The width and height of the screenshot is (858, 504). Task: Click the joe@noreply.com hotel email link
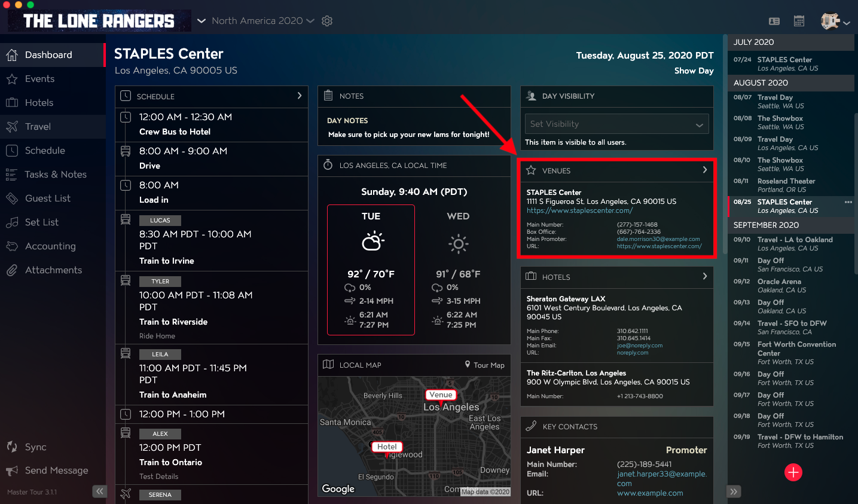click(x=640, y=346)
